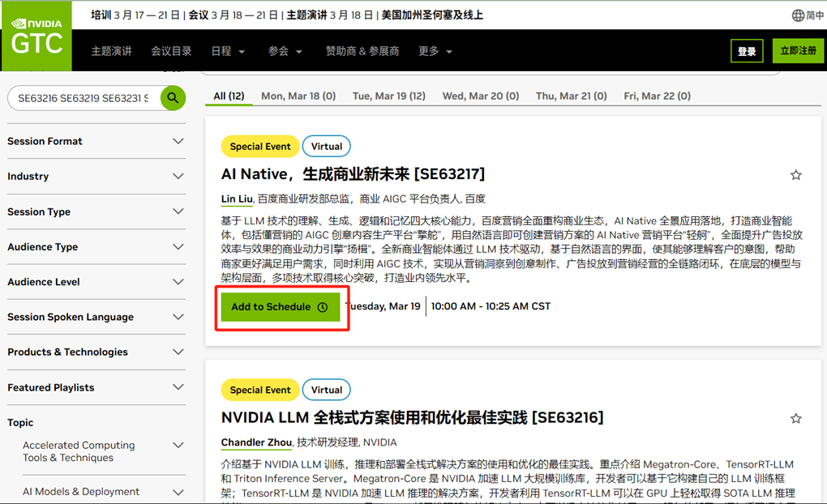
Task: Star the NVIDIA LLM 全栈式方案 session
Action: click(x=795, y=418)
